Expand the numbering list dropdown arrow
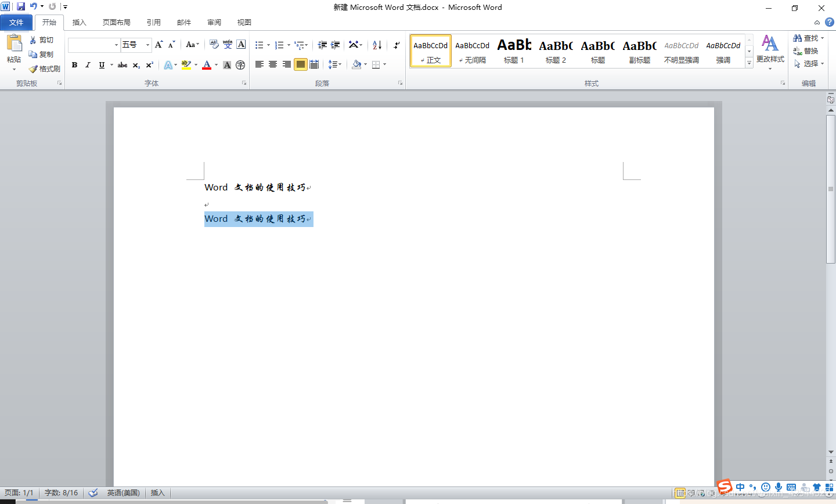Screen dimensions: 836x504 pos(289,45)
